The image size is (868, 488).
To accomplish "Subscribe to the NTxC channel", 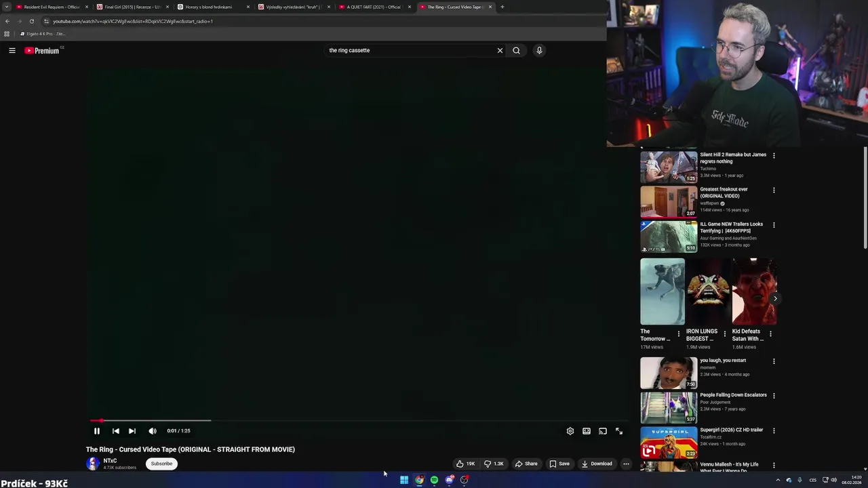I will 161,464.
